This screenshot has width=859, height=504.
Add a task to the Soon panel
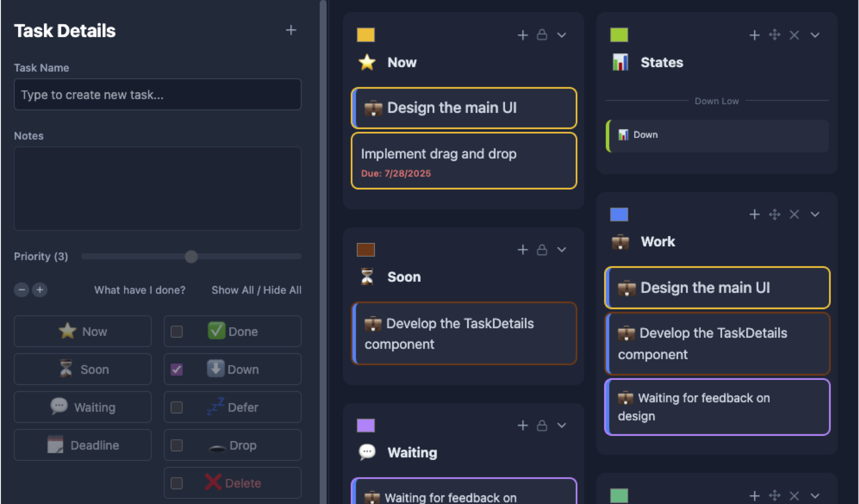[522, 250]
